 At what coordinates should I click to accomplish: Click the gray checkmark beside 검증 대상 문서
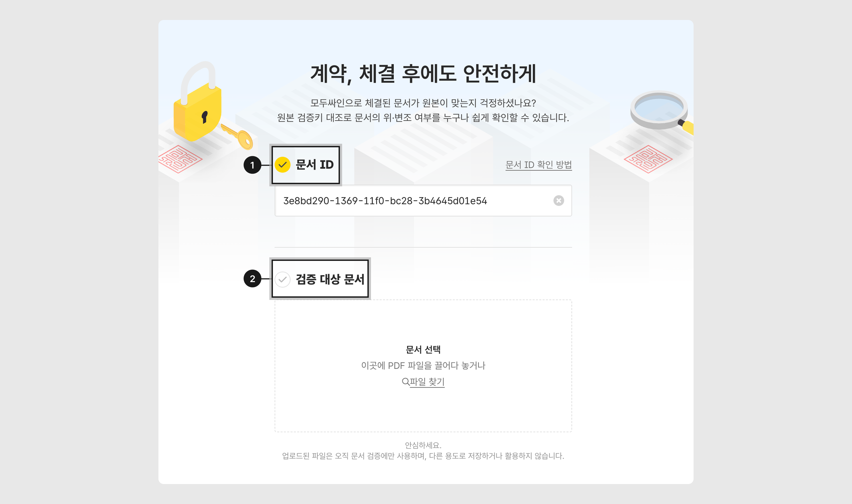(x=282, y=279)
